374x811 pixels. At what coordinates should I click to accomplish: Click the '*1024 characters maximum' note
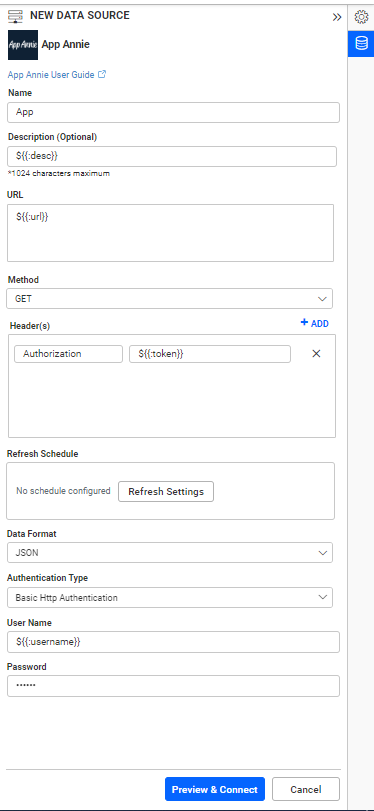tap(58, 174)
